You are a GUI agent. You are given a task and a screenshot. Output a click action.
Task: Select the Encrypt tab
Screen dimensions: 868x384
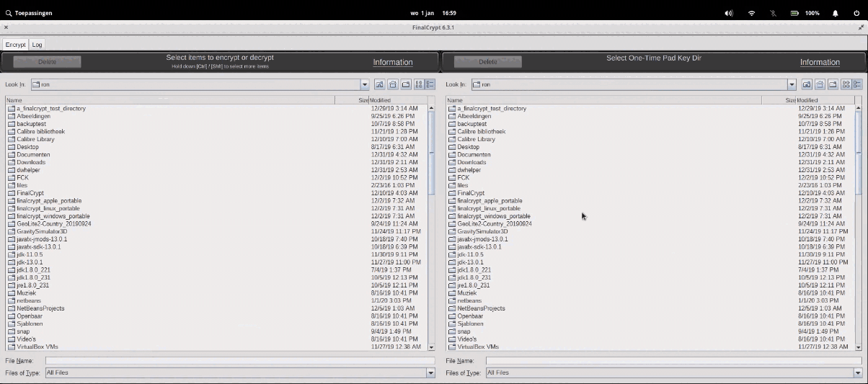[15, 45]
